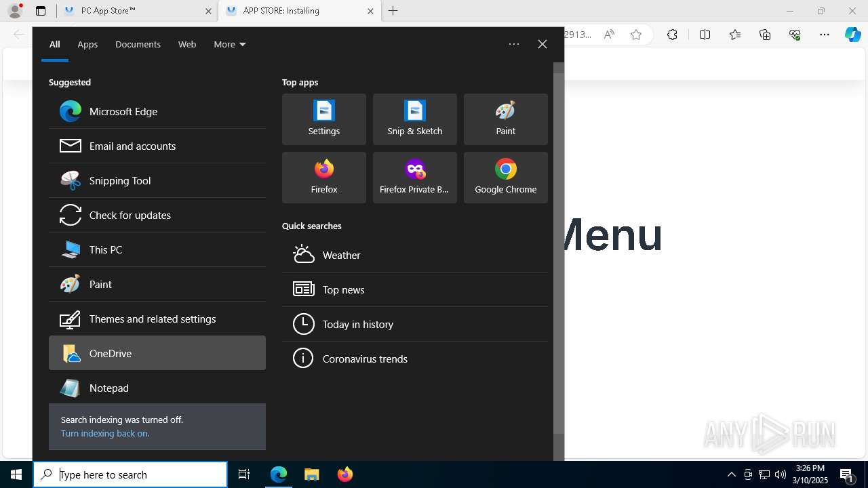Close APP STORE: Installing tab
Image resolution: width=868 pixels, height=488 pixels.
tap(370, 11)
